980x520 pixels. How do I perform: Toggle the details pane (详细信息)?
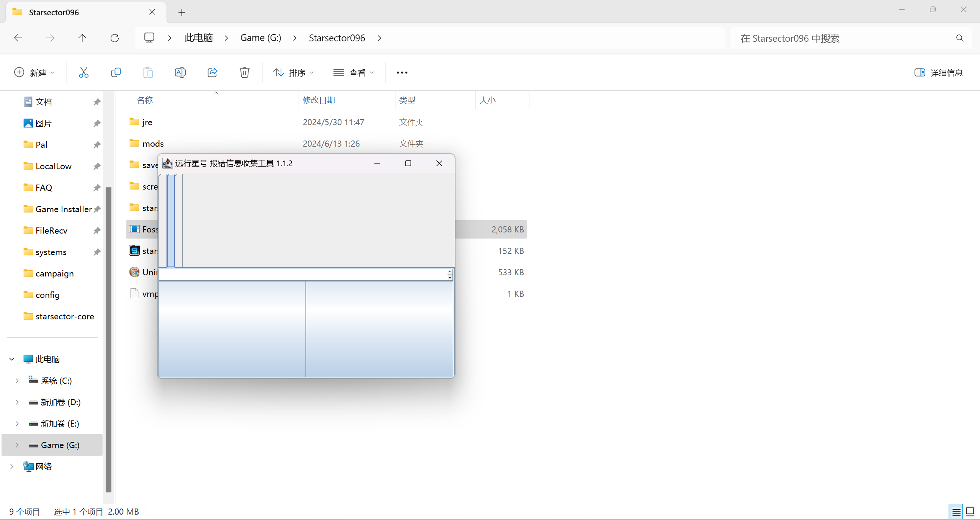(x=938, y=72)
